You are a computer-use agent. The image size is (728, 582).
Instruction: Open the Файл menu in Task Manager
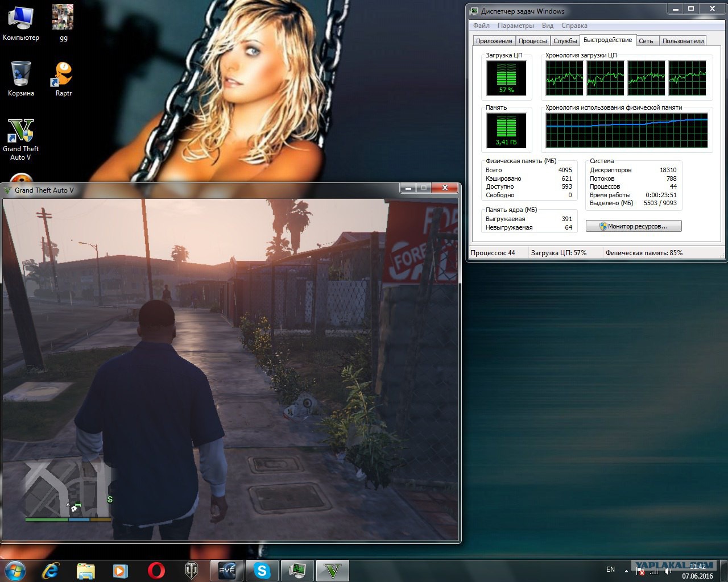(481, 26)
